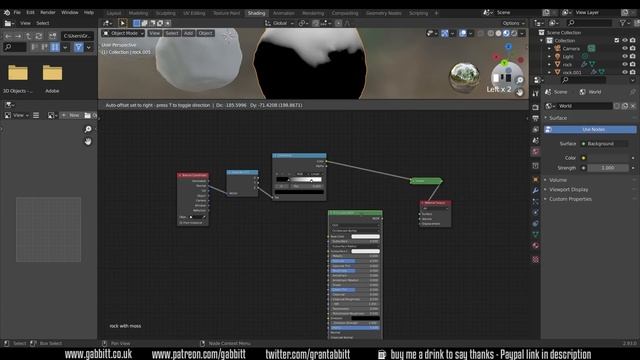
Task: Switch to the Geometry Nodes workspace tab
Action: (x=384, y=13)
